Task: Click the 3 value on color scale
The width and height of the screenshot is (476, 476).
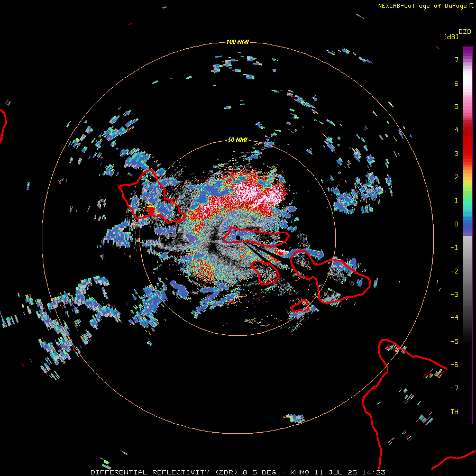Action: click(456, 153)
